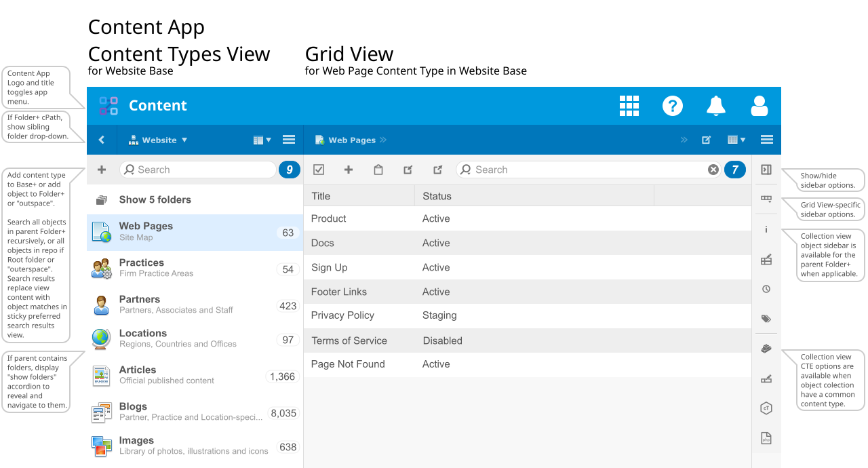
Task: Open the Website folder drop-down
Action: pos(159,140)
